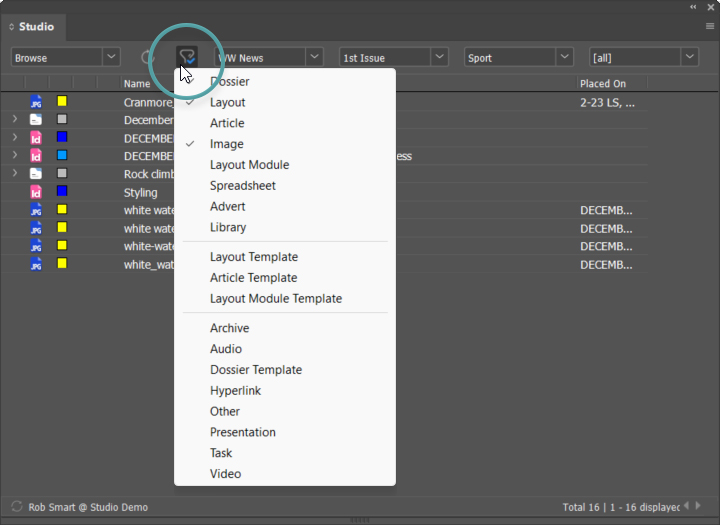Click JPG icon of Cranmore row
Screen dimensions: 720x525
click(x=36, y=102)
